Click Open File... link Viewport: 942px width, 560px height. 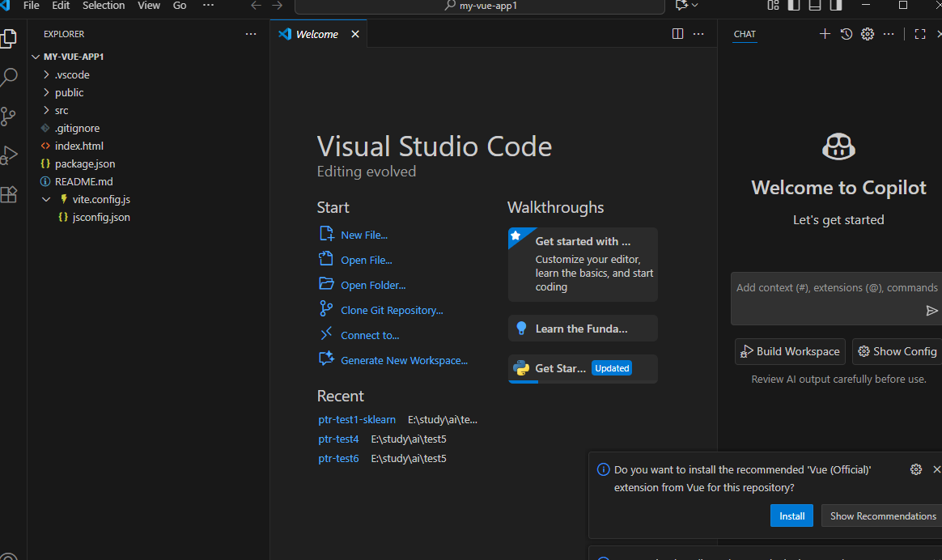[367, 260]
